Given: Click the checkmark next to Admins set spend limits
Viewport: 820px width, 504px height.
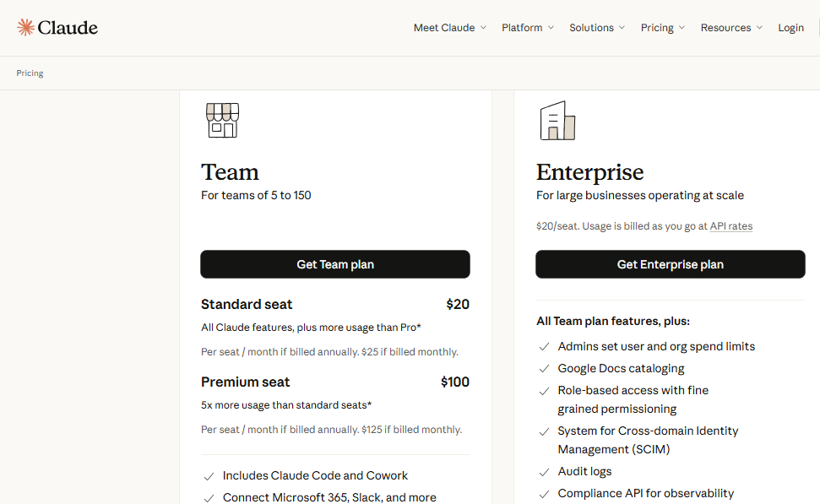Looking at the screenshot, I should (544, 346).
